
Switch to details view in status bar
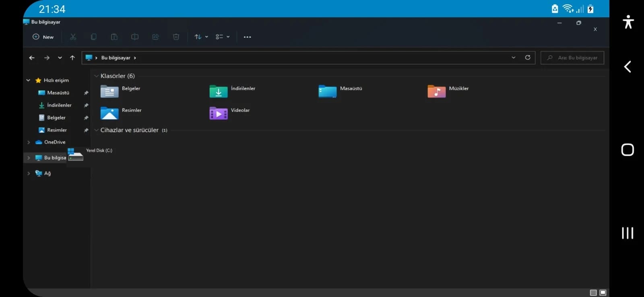(x=593, y=293)
